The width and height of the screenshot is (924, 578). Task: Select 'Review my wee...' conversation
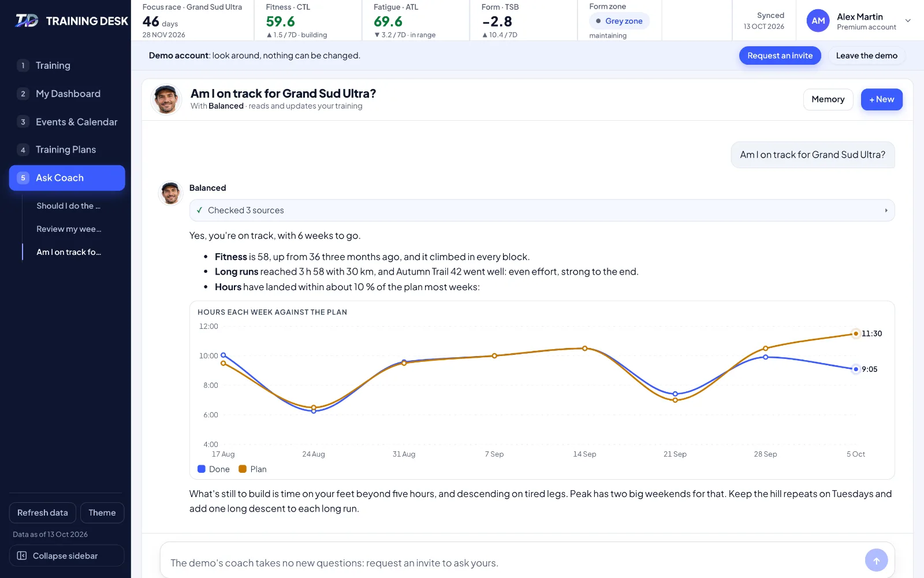pyautogui.click(x=69, y=229)
